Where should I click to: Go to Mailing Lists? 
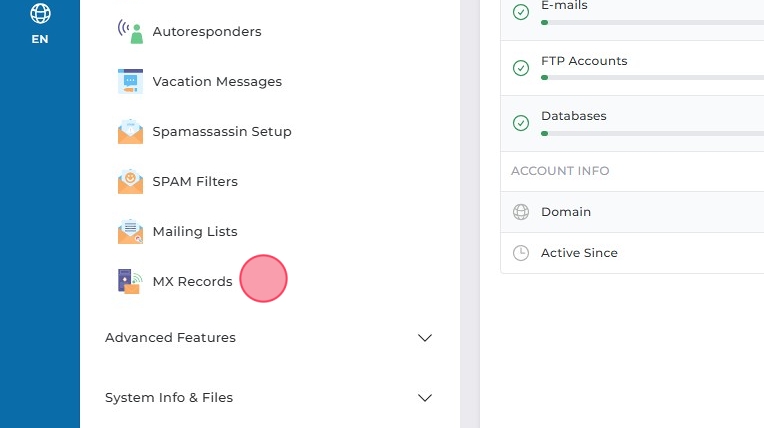[195, 232]
